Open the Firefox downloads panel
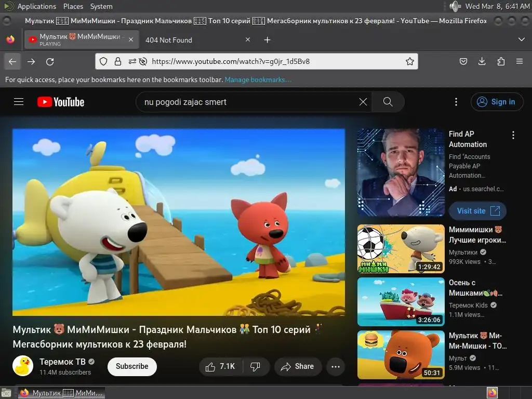 click(x=482, y=61)
